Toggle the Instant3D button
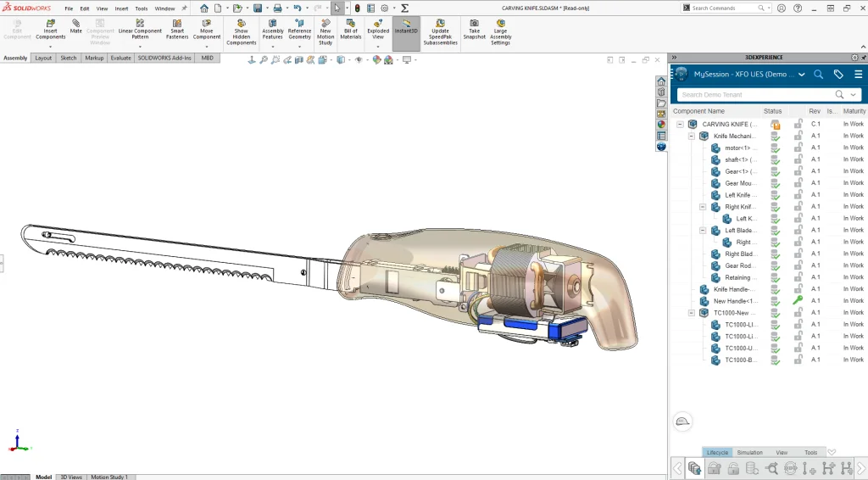This screenshot has width=868, height=480. (x=406, y=30)
